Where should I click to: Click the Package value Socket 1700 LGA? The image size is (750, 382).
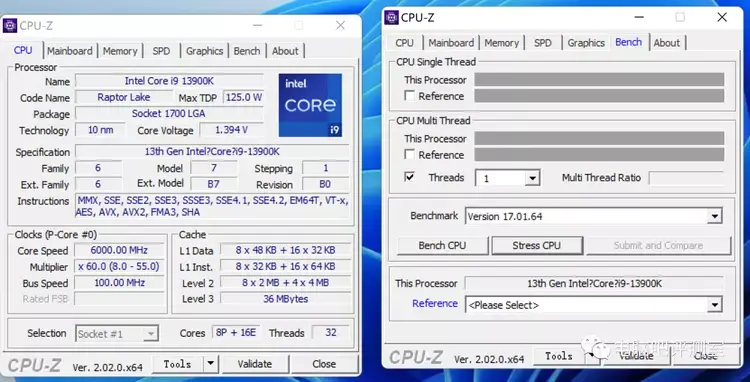point(169,113)
